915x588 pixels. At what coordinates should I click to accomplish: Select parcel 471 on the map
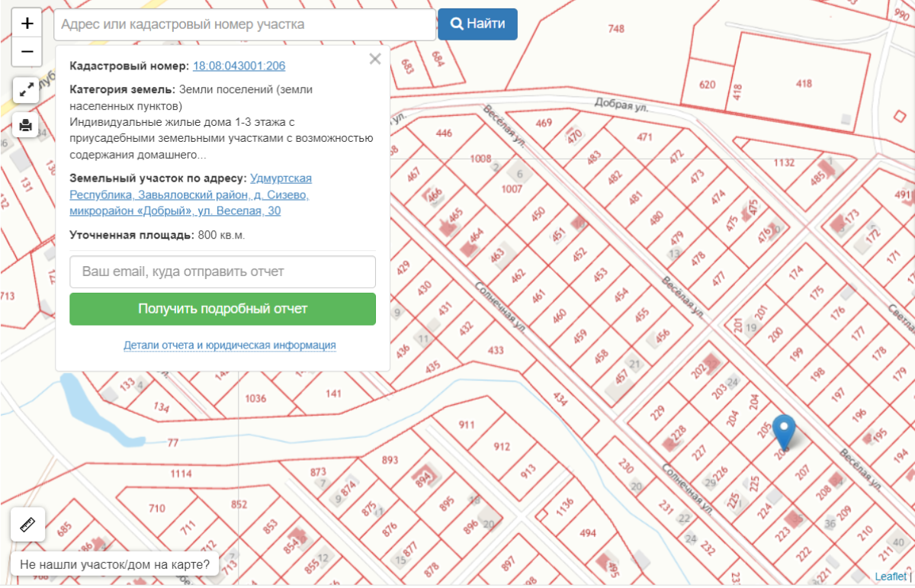645,137
